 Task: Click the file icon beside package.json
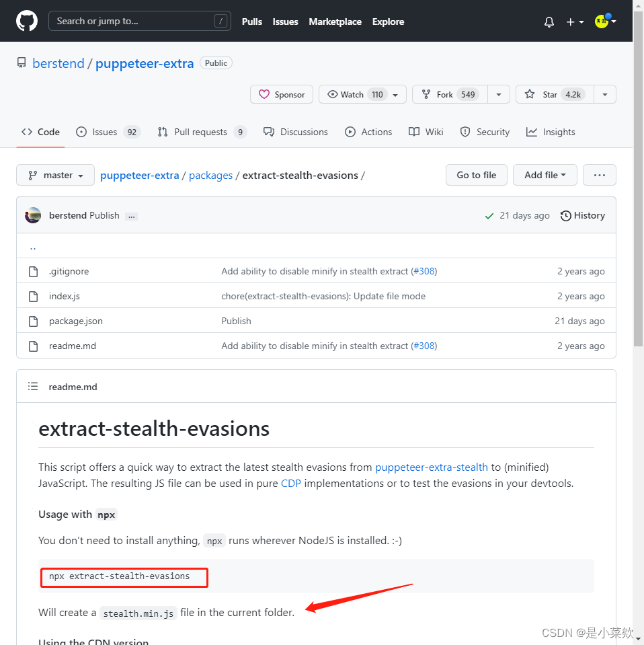pos(34,321)
